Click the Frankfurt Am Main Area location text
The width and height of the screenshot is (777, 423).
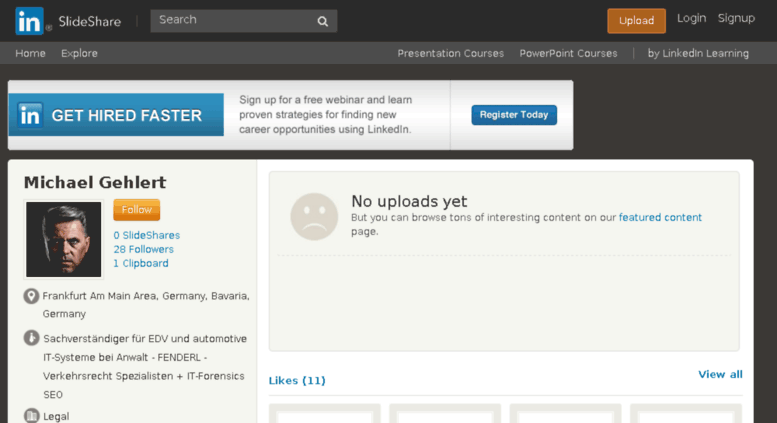(x=146, y=305)
